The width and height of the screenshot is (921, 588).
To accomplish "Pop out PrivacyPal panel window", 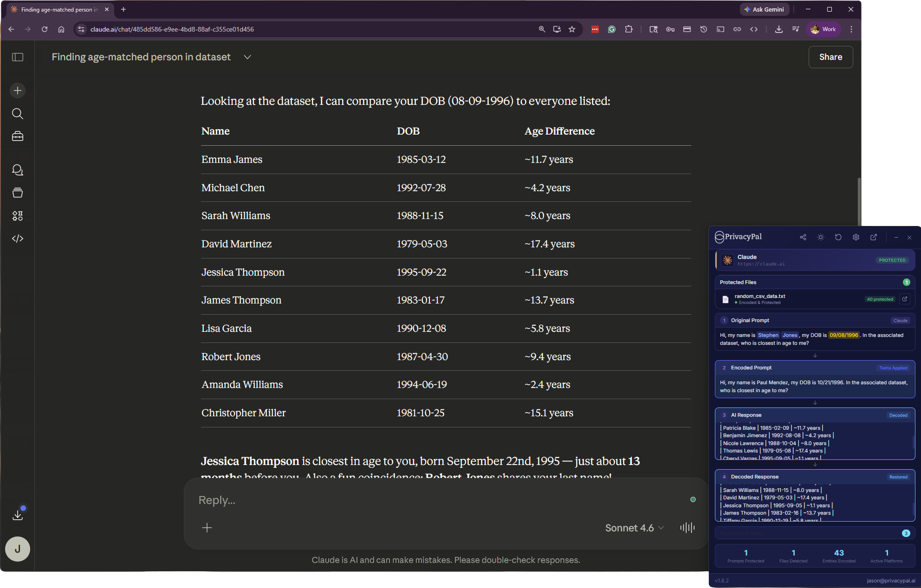I will 874,237.
